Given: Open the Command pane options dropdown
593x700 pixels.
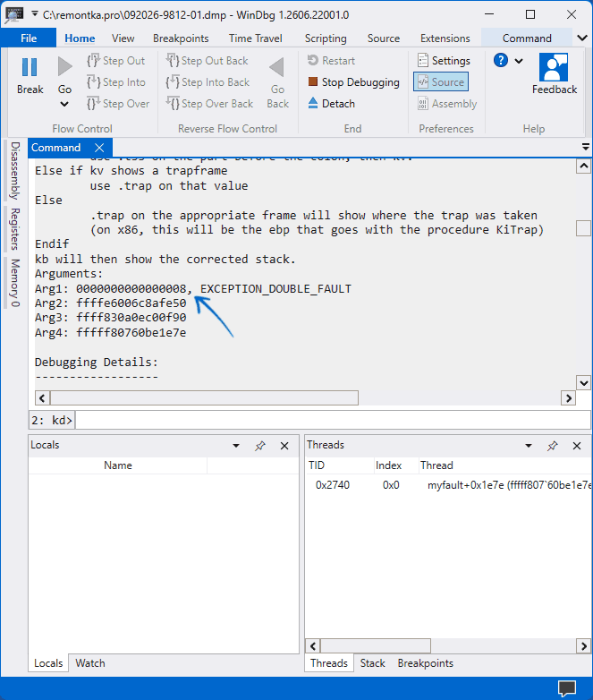Looking at the screenshot, I should pos(586,147).
